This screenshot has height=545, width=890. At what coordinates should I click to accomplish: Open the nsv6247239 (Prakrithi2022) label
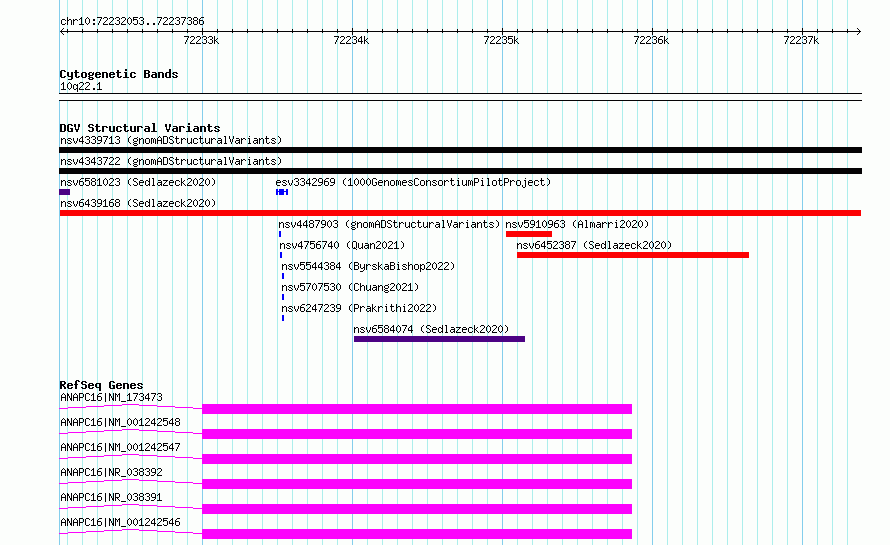tap(359, 308)
